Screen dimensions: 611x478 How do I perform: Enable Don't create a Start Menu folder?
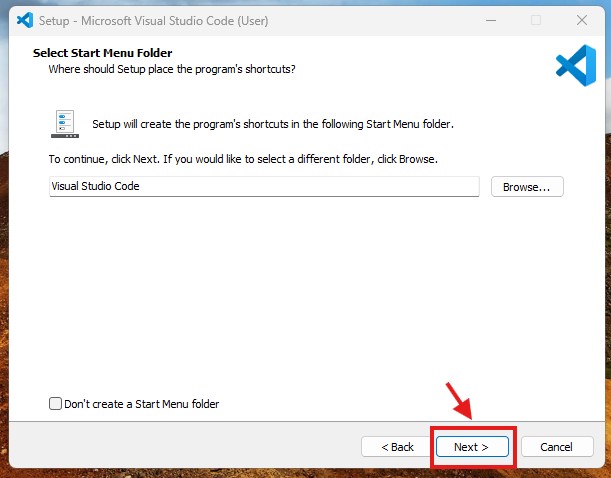click(x=55, y=404)
